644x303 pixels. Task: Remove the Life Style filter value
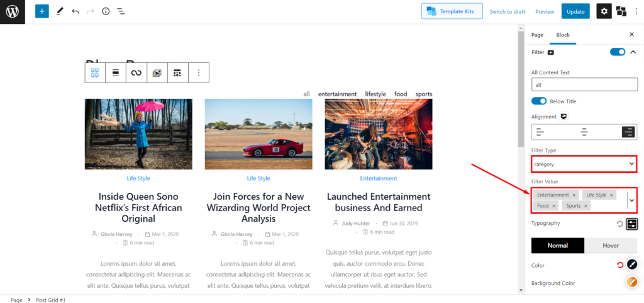pos(611,195)
